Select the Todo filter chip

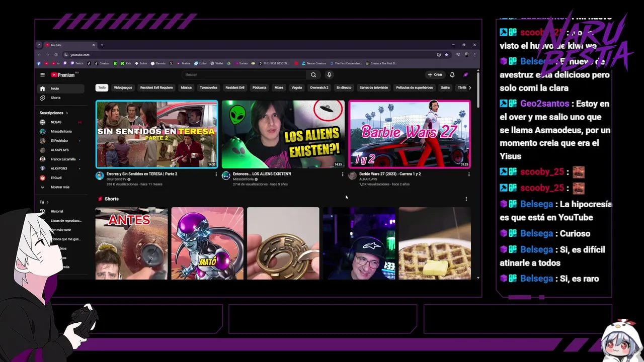pyautogui.click(x=102, y=87)
